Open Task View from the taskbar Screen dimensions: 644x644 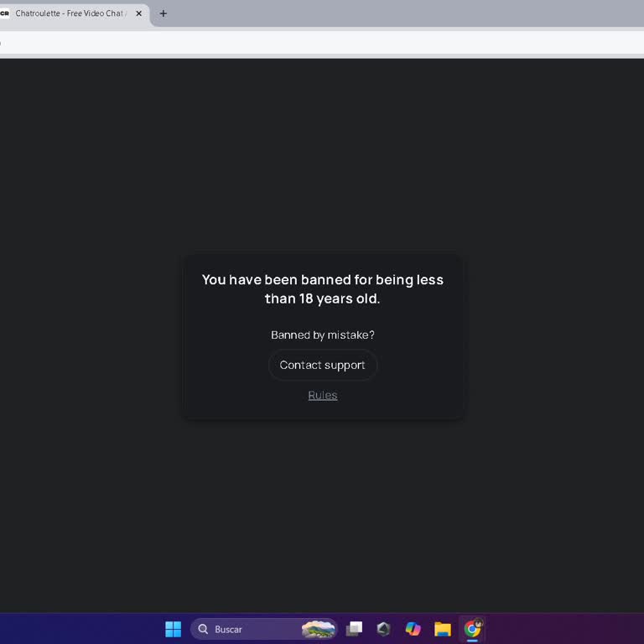click(x=354, y=629)
